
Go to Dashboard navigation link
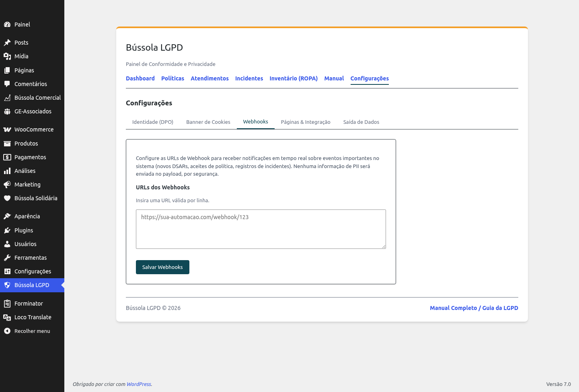click(x=140, y=78)
